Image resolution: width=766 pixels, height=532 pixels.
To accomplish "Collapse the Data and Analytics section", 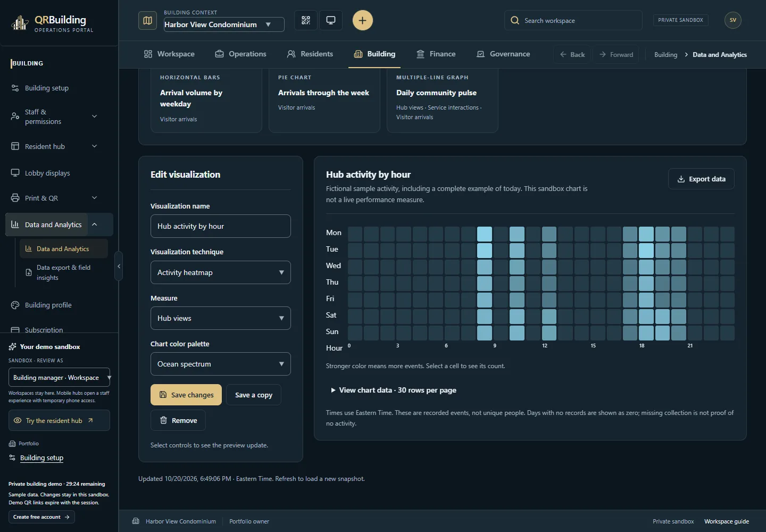I will pyautogui.click(x=94, y=225).
